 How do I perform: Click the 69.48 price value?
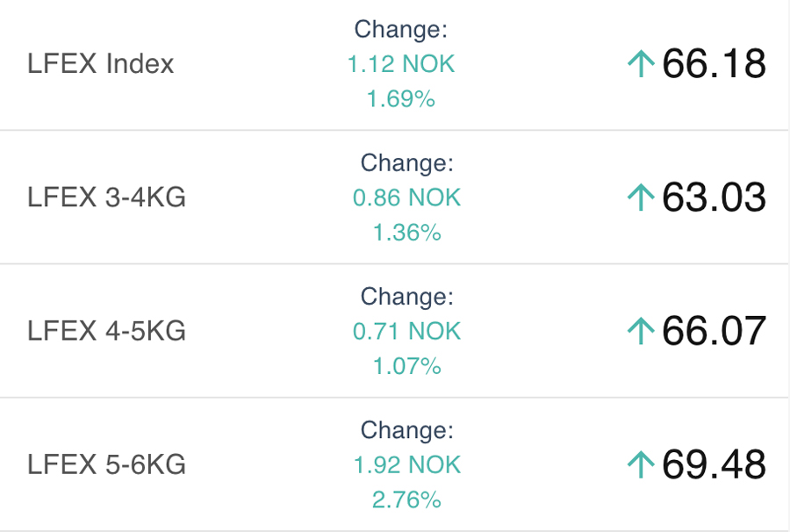pyautogui.click(x=714, y=464)
